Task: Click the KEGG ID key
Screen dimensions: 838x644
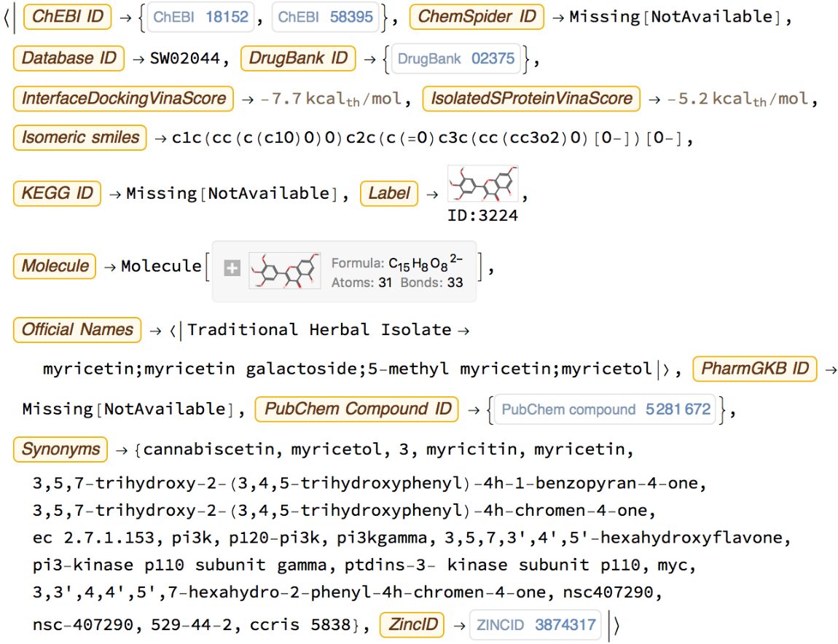Action: [57, 192]
